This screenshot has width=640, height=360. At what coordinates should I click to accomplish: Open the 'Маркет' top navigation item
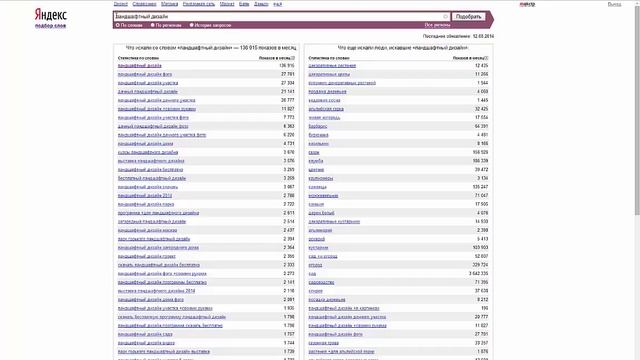tap(227, 4)
